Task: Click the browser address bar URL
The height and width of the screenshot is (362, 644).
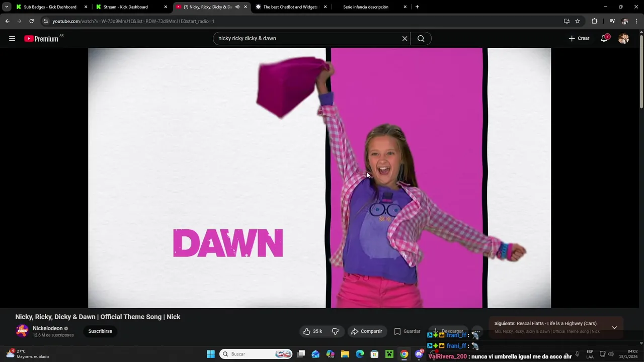Action: 133,21
